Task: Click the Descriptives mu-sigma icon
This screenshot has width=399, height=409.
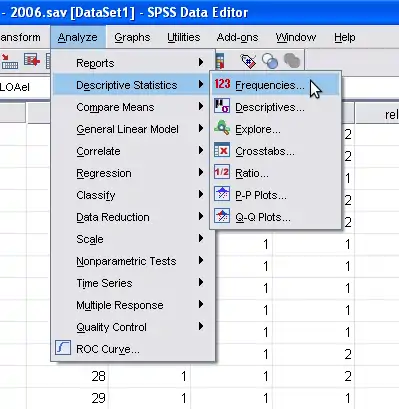Action: coord(222,107)
